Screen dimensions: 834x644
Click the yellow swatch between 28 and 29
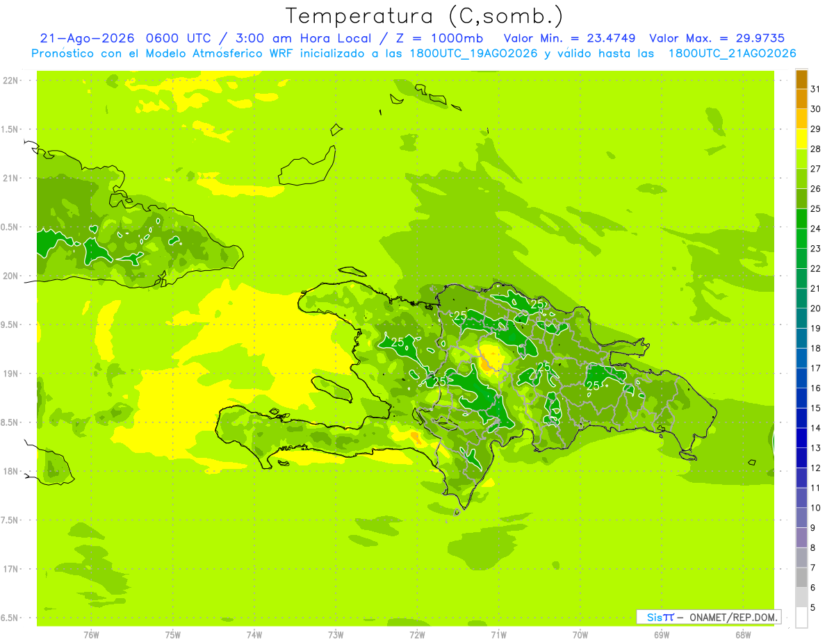click(x=801, y=139)
